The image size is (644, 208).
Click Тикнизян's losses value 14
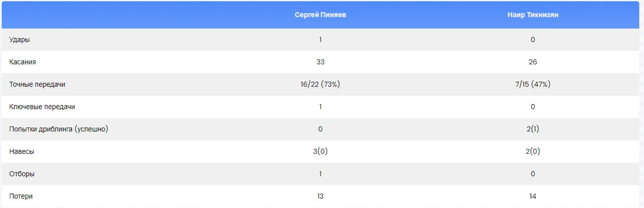pos(533,197)
